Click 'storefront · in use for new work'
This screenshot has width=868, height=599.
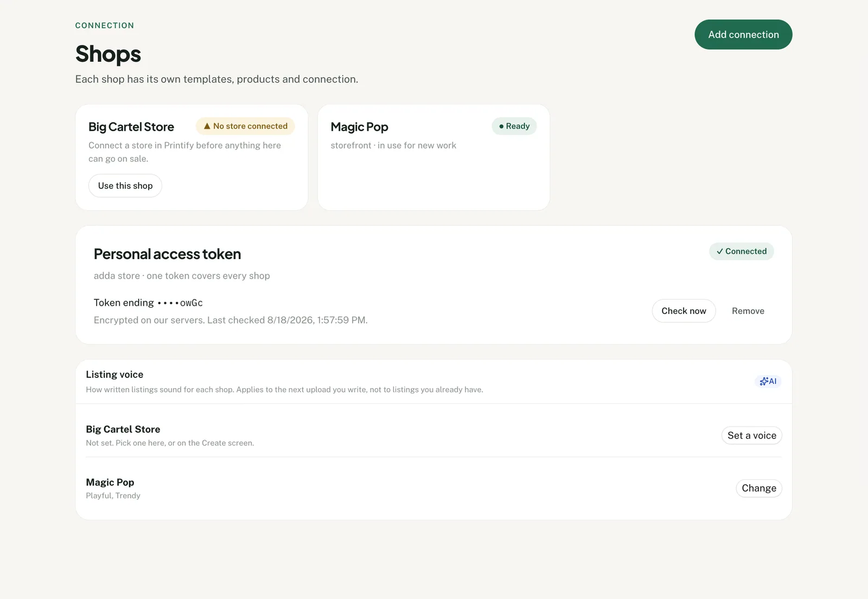(393, 146)
